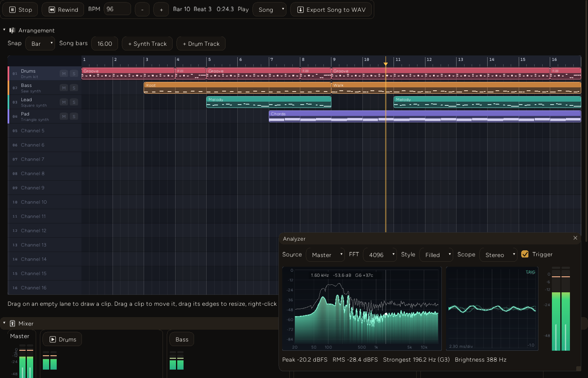Add a new Drum Track
Image resolution: width=588 pixels, height=378 pixels.
[201, 44]
